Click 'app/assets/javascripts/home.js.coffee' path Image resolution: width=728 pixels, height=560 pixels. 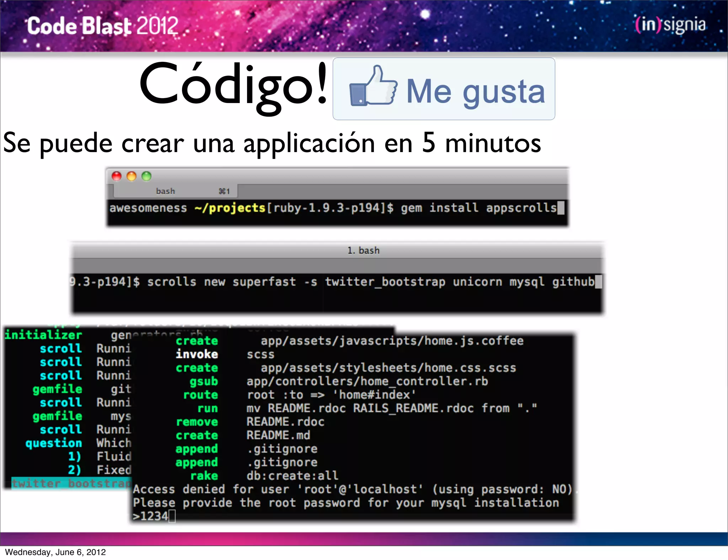pyautogui.click(x=392, y=341)
